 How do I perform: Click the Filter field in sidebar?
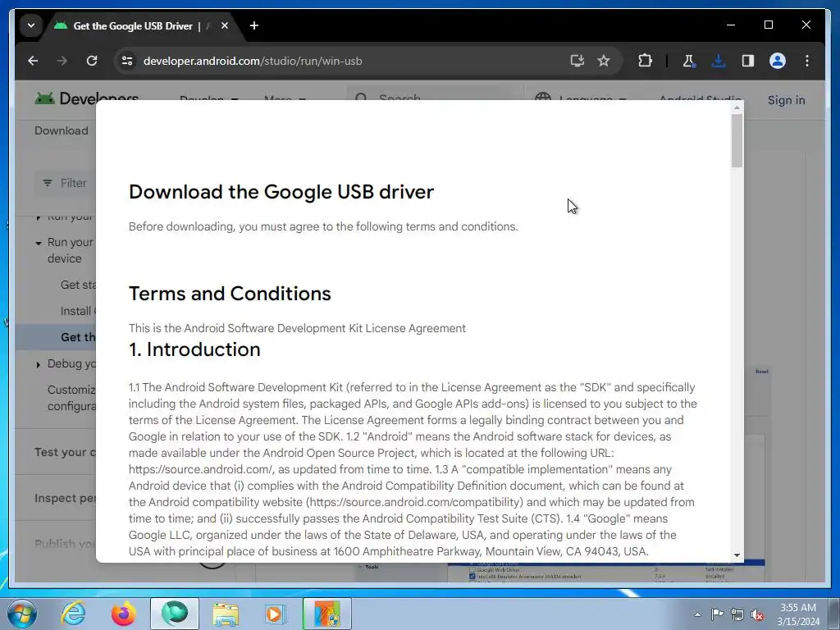click(x=66, y=183)
